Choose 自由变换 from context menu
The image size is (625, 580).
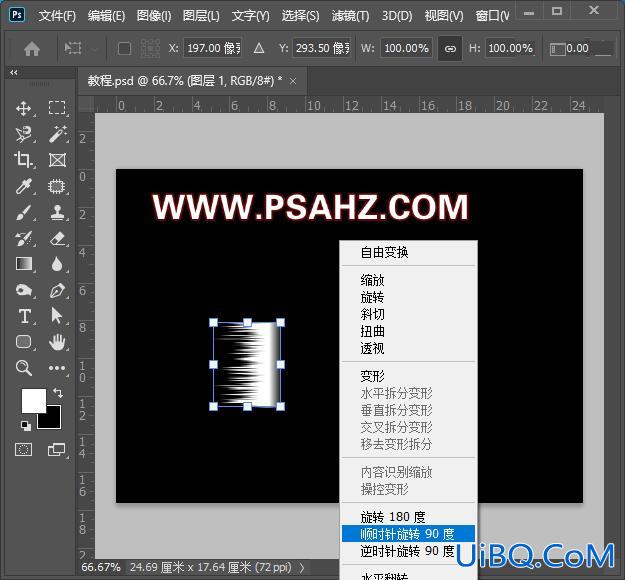409,252
